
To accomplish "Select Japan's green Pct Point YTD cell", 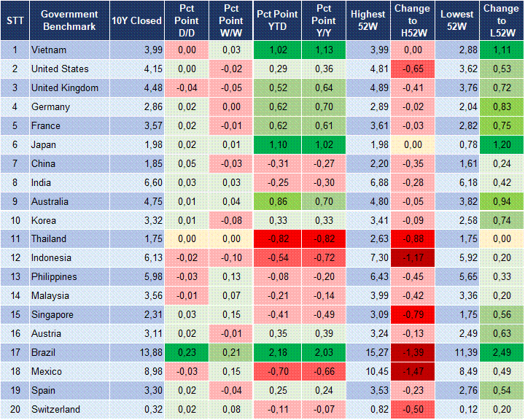I will [x=276, y=144].
